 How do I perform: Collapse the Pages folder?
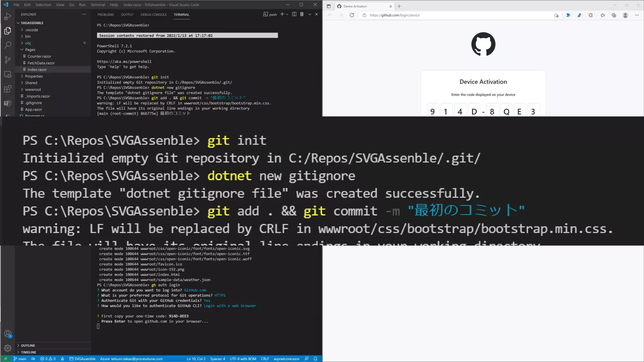pyautogui.click(x=30, y=50)
